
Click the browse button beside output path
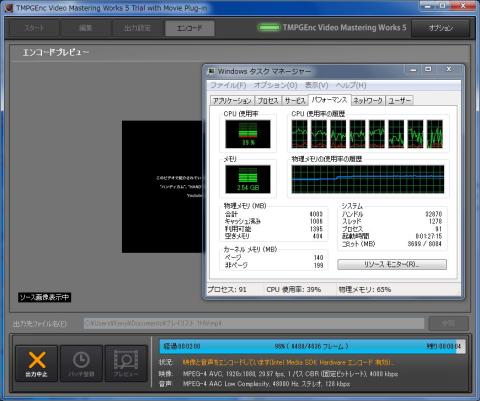[448, 323]
